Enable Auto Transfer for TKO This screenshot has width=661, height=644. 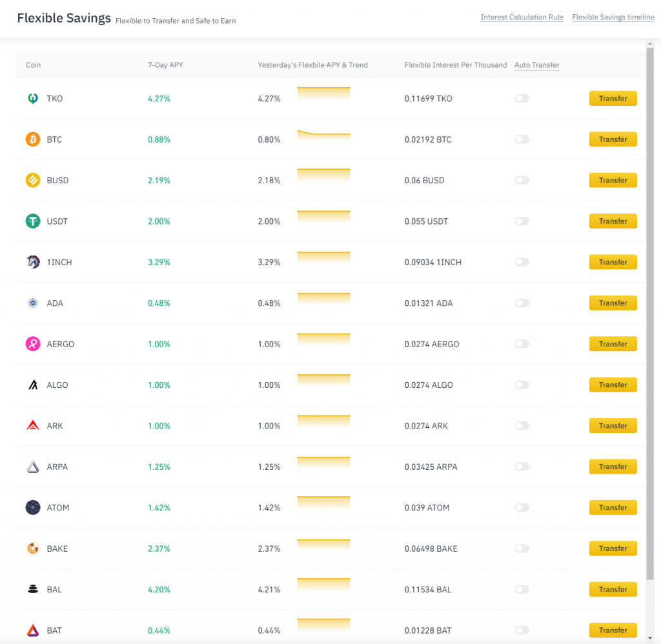click(x=522, y=99)
